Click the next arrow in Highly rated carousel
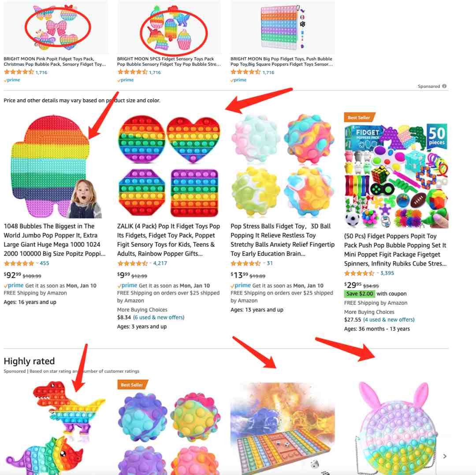The image size is (476, 475). point(445,456)
